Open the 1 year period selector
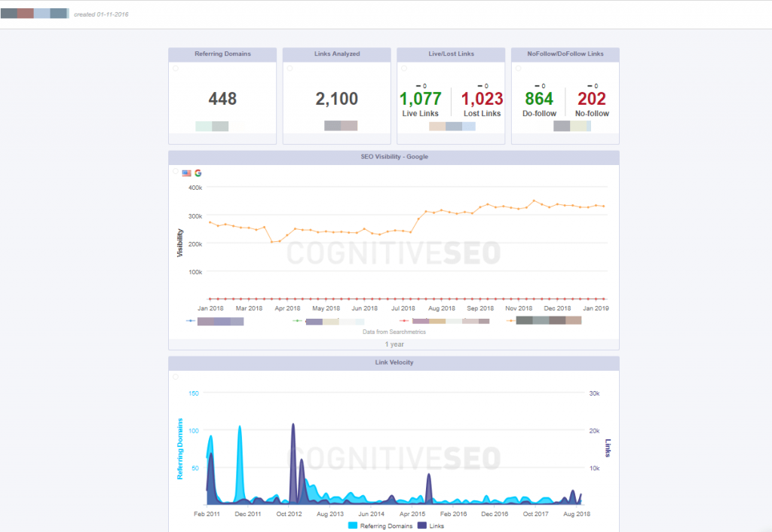 pyautogui.click(x=394, y=344)
